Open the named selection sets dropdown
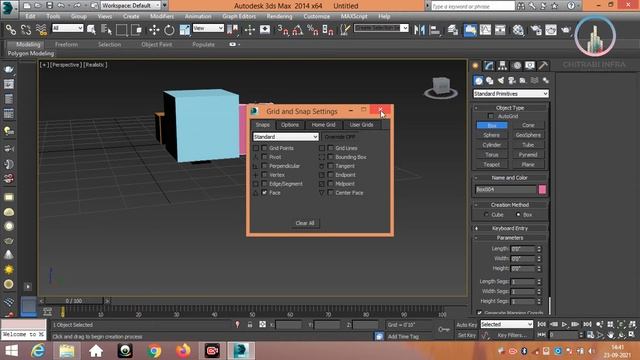The height and width of the screenshot is (360, 640). tap(381, 28)
